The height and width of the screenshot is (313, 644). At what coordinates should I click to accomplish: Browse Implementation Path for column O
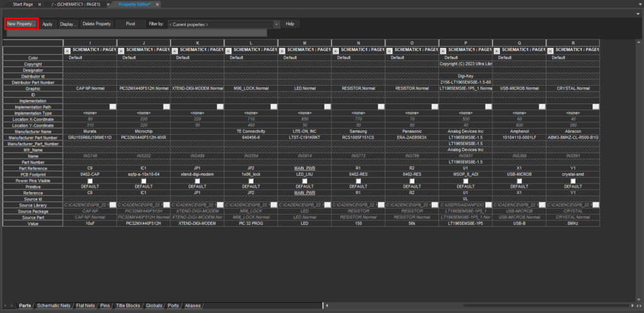(x=435, y=106)
